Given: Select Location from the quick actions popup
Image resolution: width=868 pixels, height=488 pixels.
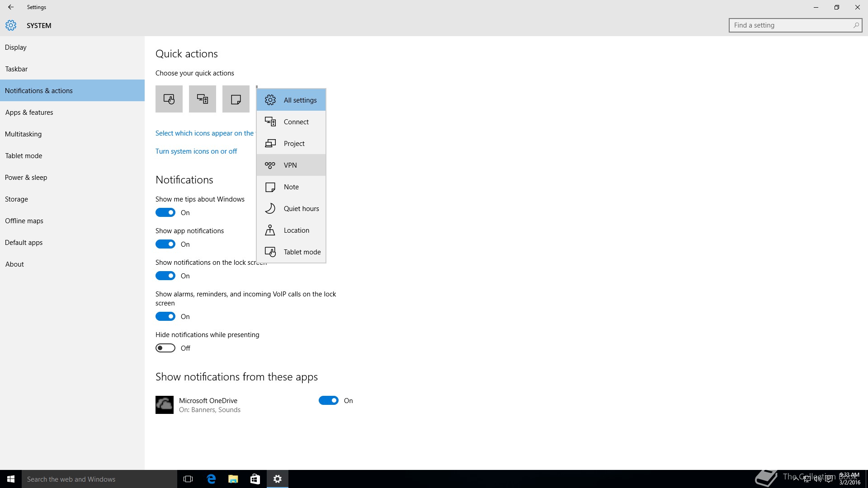Looking at the screenshot, I should (291, 230).
